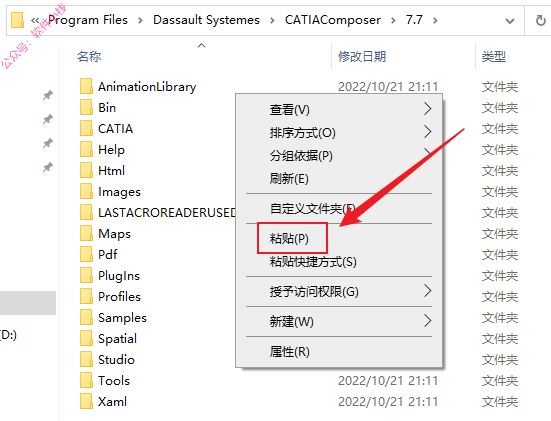
Task: Sort by 修改日期 column header
Action: pos(362,57)
